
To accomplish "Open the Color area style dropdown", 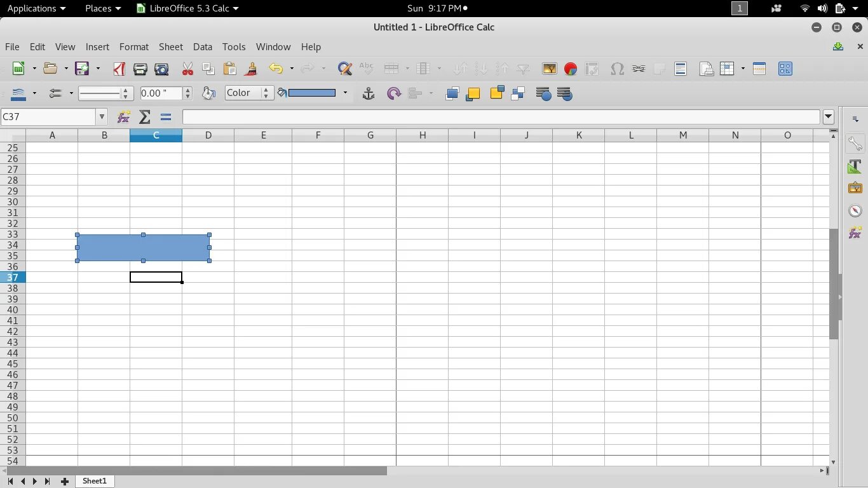I will click(249, 93).
